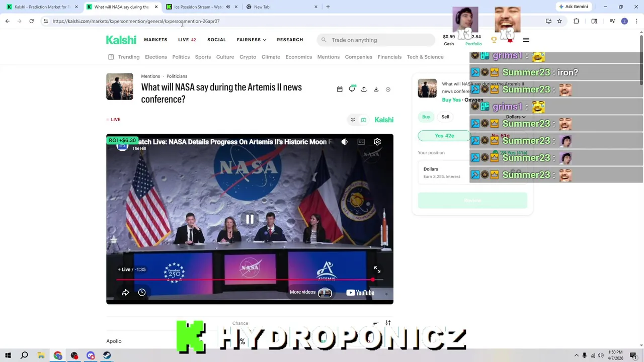Select the Elections category
Screen dimensions: 644x362
coord(156,57)
